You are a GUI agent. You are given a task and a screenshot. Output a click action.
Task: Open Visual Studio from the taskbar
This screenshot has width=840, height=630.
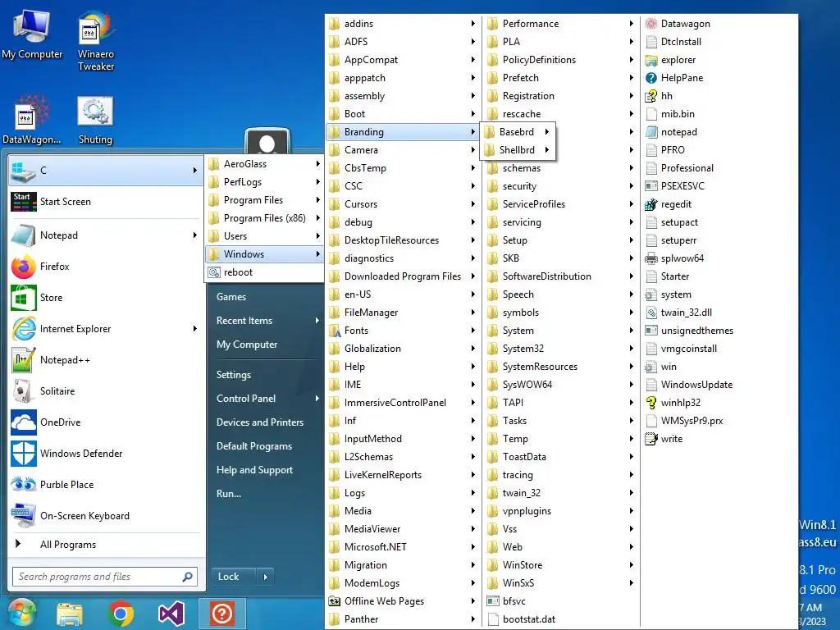click(171, 614)
